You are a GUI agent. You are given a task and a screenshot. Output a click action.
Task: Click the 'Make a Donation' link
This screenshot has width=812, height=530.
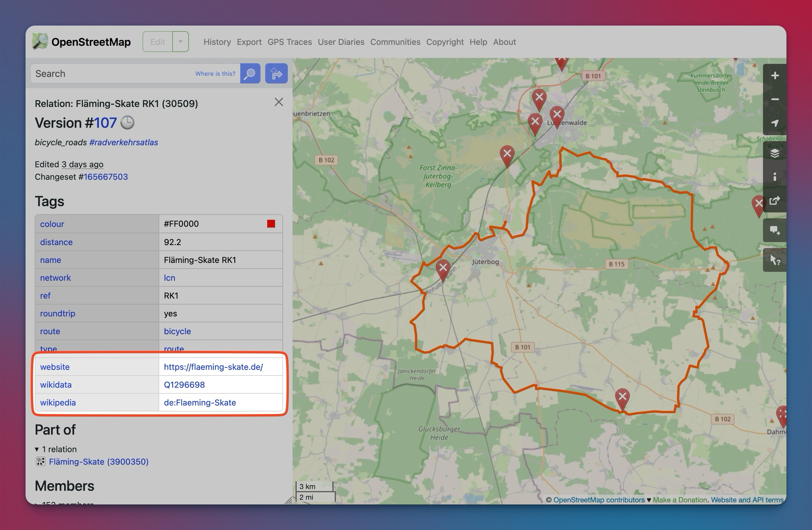coord(680,500)
